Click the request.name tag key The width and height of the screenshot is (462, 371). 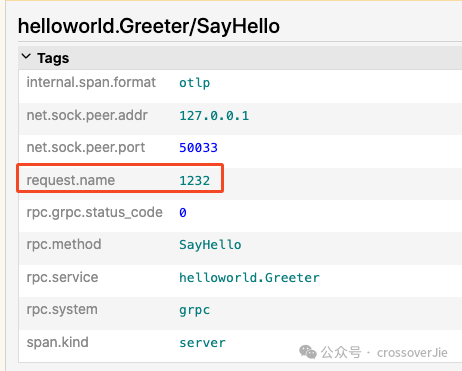point(71,180)
